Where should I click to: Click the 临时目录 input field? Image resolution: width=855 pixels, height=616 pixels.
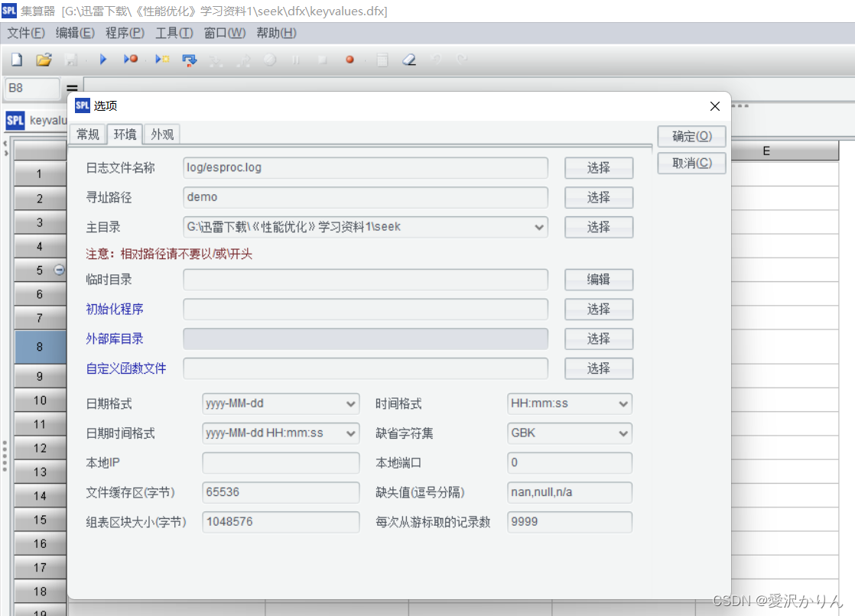coord(366,280)
